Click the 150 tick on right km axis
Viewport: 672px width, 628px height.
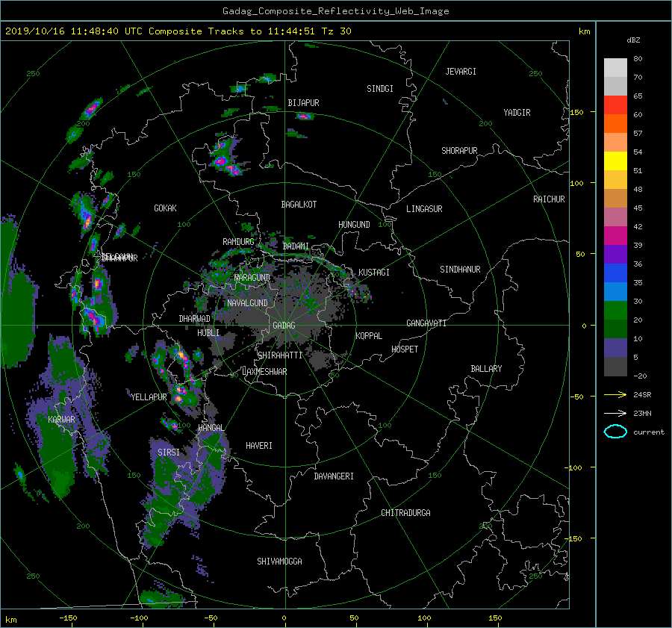click(x=577, y=112)
